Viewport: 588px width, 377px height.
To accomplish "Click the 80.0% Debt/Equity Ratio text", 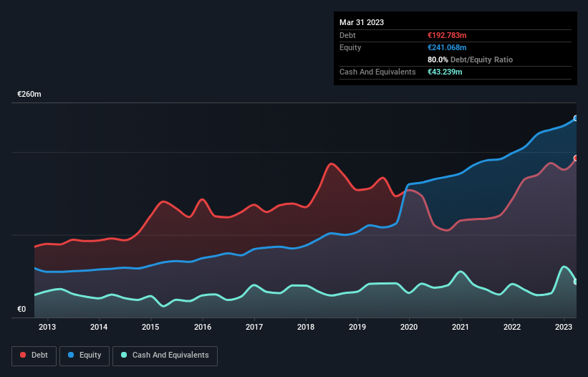I will click(471, 59).
